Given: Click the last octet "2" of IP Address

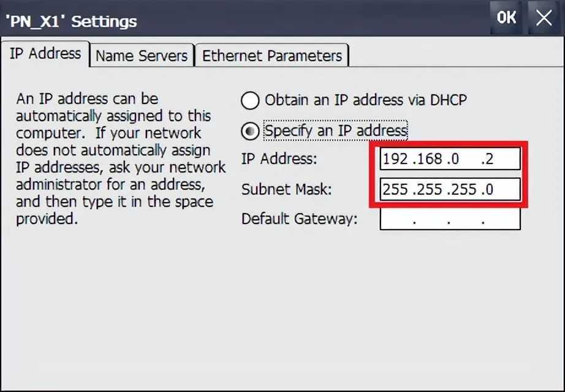Looking at the screenshot, I should pos(488,159).
